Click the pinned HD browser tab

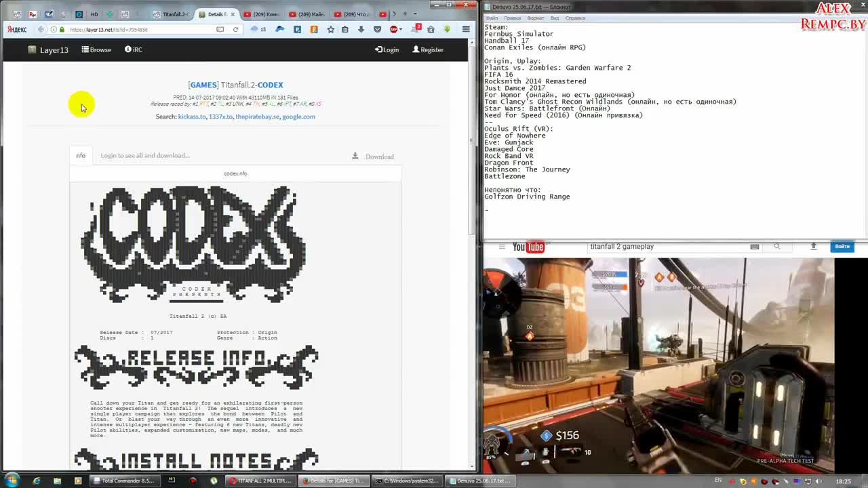pyautogui.click(x=94, y=14)
